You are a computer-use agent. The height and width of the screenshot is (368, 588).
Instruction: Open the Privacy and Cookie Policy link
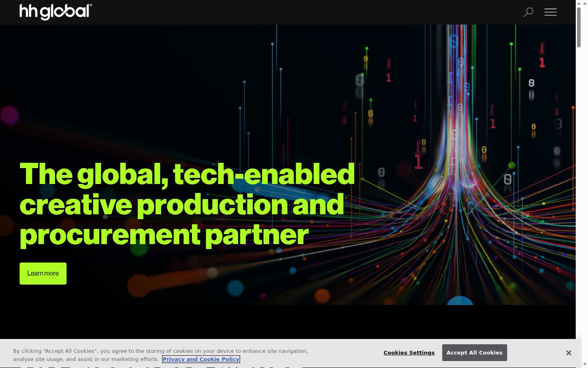(201, 359)
